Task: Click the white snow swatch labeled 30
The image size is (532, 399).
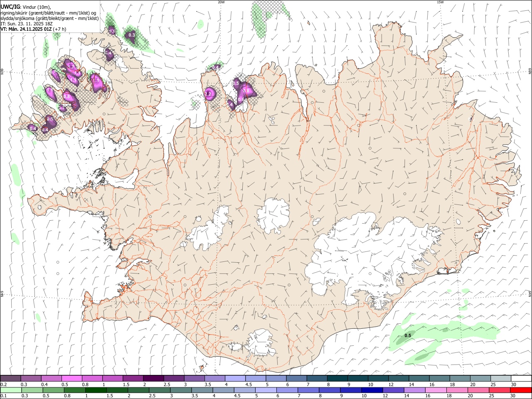Action: [x=520, y=378]
